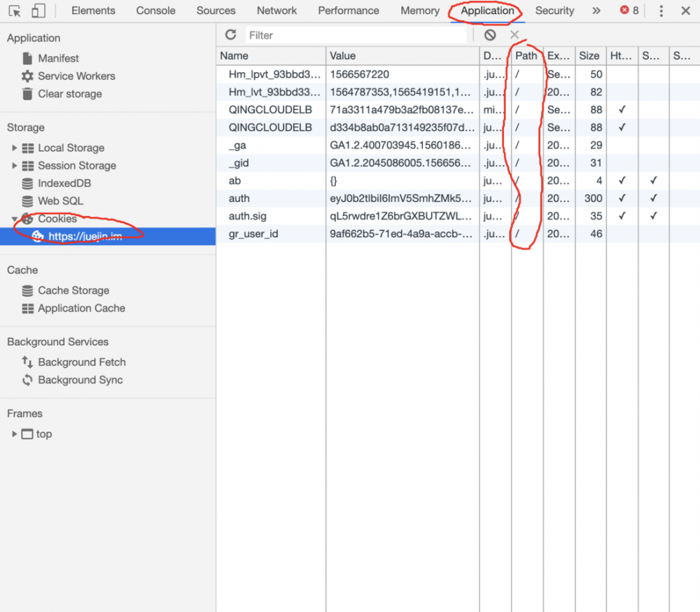The height and width of the screenshot is (612, 700).
Task: Click the size 300 cell
Action: coord(594,199)
